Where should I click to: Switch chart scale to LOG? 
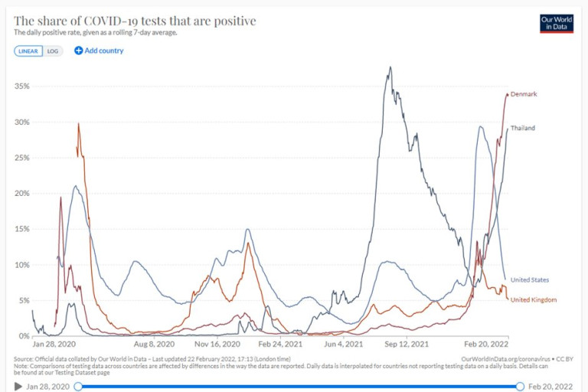tap(52, 51)
